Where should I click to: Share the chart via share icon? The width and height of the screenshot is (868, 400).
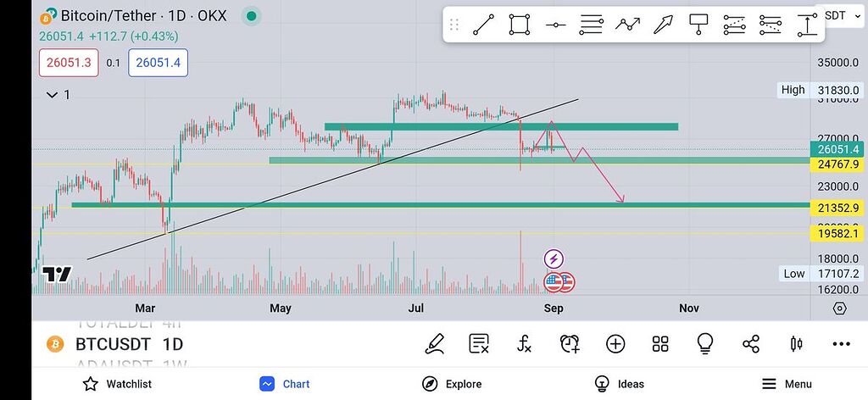(750, 343)
